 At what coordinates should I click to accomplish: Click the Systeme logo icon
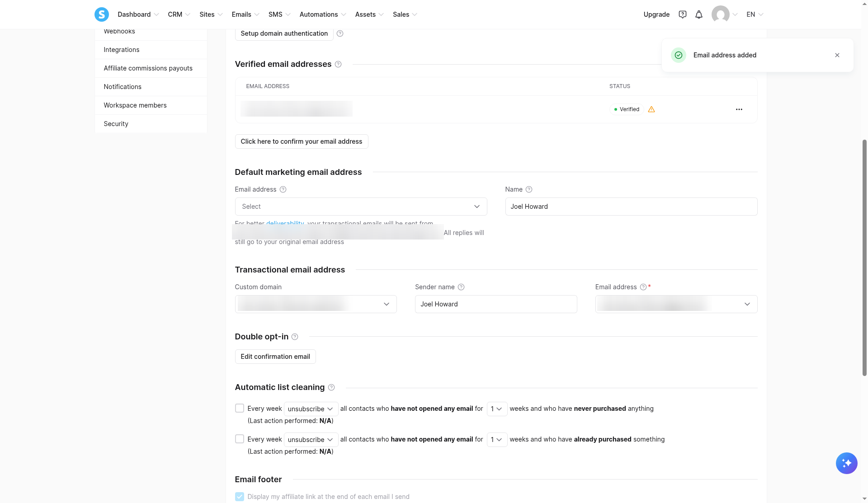pos(101,14)
